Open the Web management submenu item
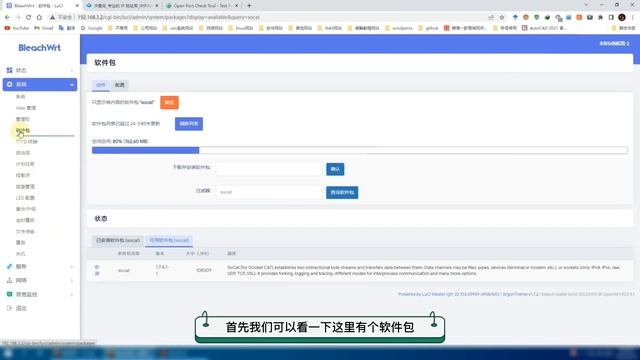Viewport: 640px width, 360px height. (26, 108)
